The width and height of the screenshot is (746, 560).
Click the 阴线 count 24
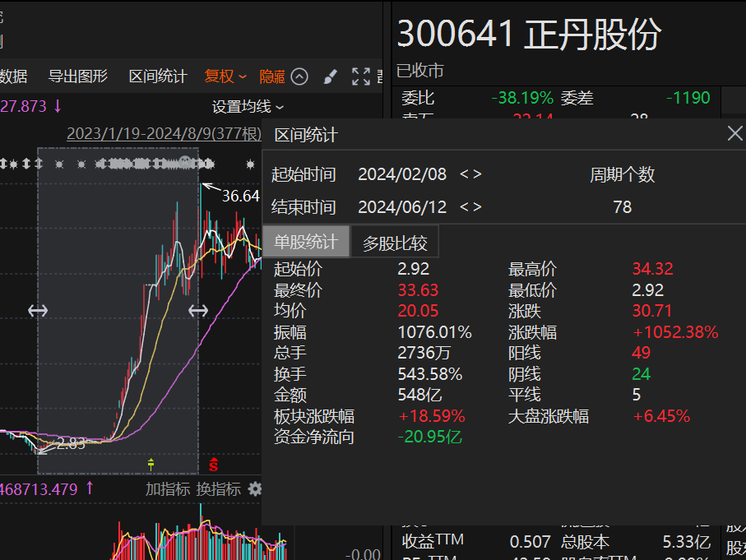click(641, 374)
